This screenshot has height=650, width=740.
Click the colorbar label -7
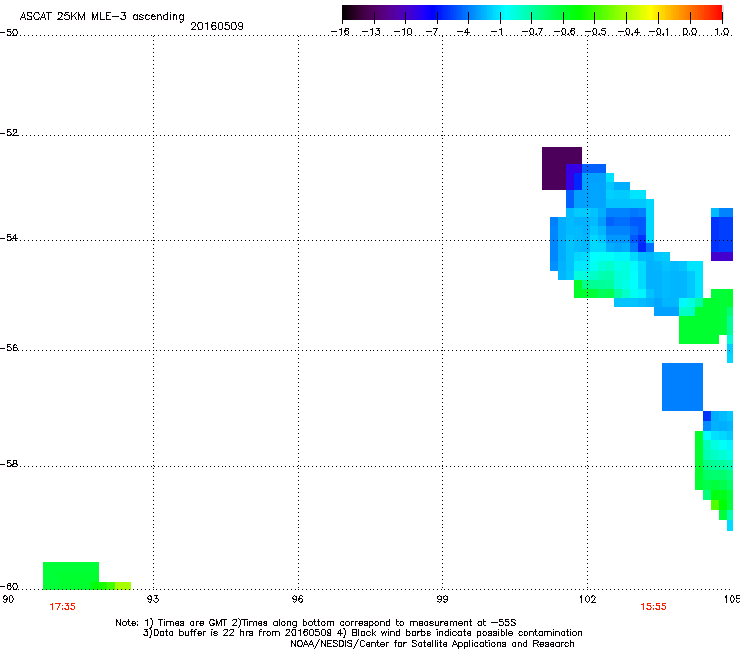coord(433,32)
